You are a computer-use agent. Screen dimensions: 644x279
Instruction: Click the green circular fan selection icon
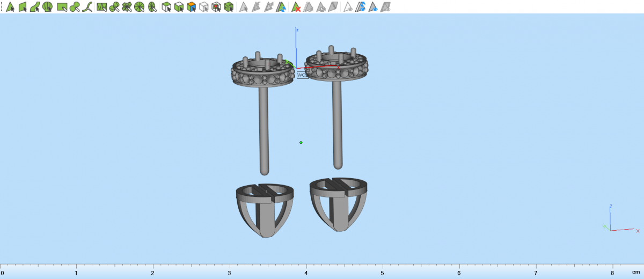pos(139,7)
